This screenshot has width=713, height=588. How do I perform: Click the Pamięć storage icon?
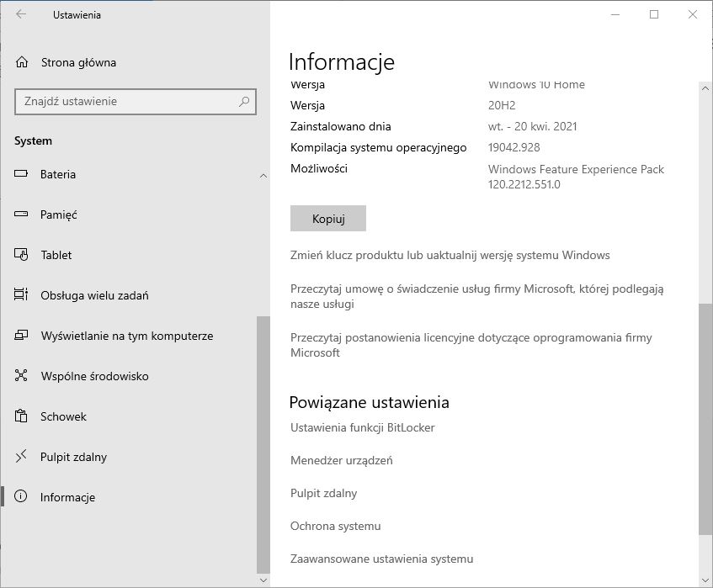click(x=21, y=214)
